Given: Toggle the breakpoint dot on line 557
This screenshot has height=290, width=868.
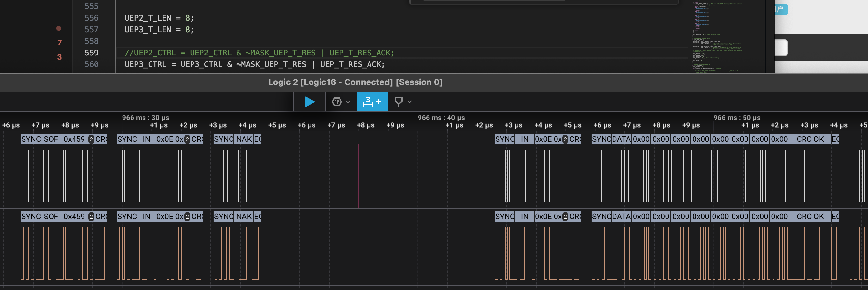Looking at the screenshot, I should point(59,29).
